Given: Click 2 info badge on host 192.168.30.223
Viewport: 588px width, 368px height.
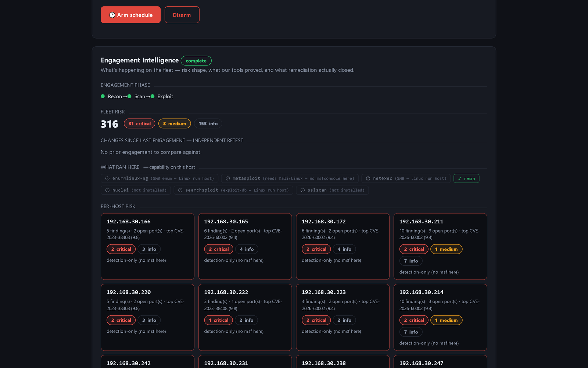Looking at the screenshot, I should [x=344, y=320].
